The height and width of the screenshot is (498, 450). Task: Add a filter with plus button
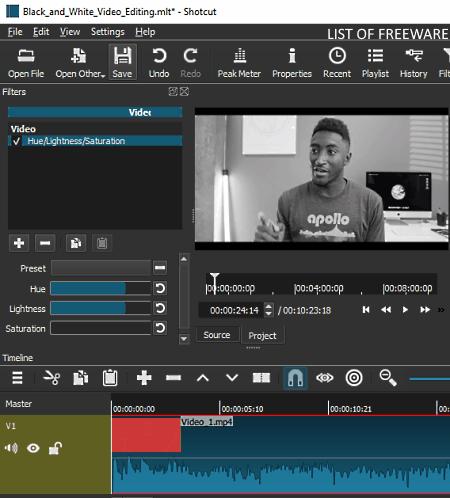point(19,243)
